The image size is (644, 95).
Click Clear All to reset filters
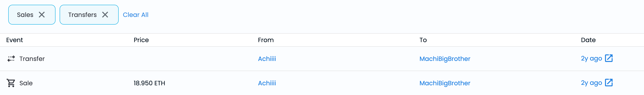point(135,15)
